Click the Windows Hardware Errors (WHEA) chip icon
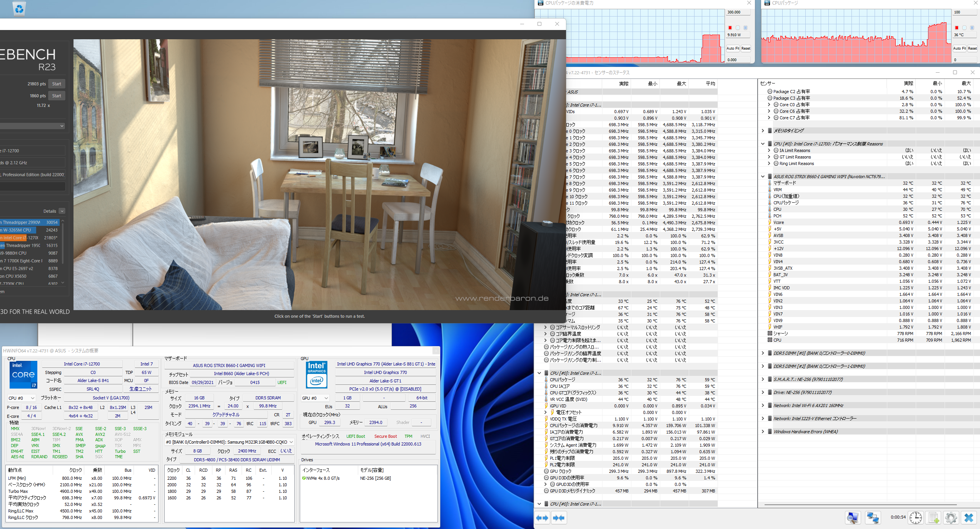The height and width of the screenshot is (529, 980). pos(770,432)
